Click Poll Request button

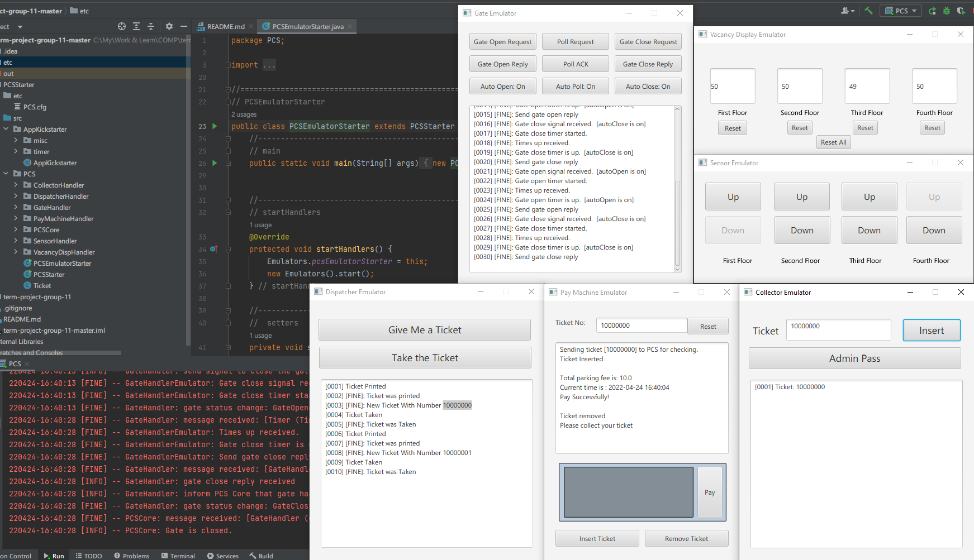pos(576,41)
